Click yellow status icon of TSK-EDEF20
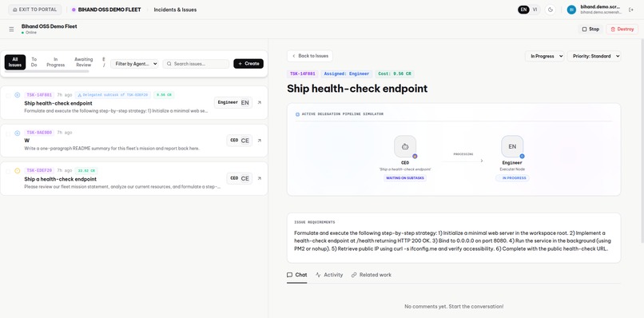644x318 pixels. [x=18, y=170]
